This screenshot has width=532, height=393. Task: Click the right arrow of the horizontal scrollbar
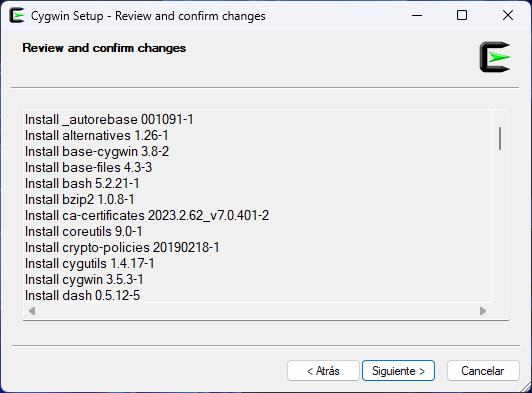[x=483, y=311]
